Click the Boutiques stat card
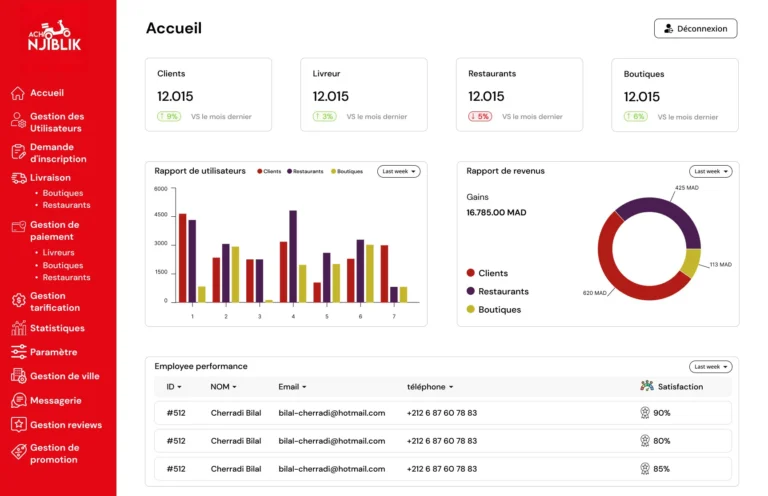This screenshot has width=768, height=496. click(675, 95)
